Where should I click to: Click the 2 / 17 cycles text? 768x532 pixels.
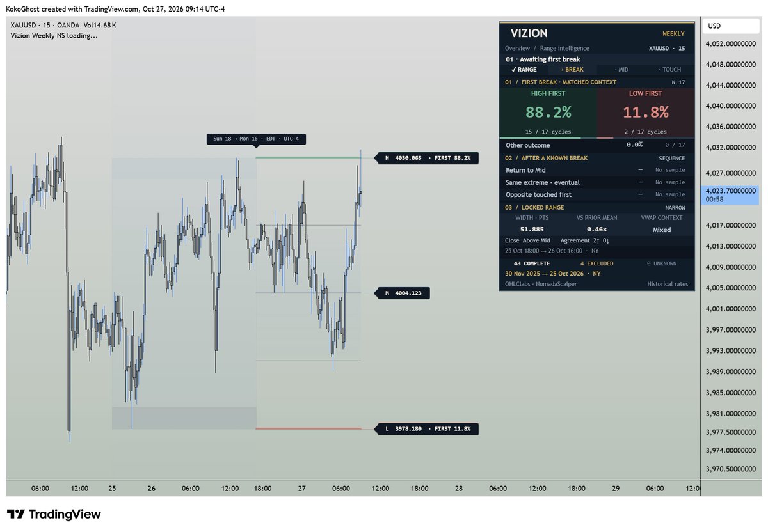(x=645, y=132)
